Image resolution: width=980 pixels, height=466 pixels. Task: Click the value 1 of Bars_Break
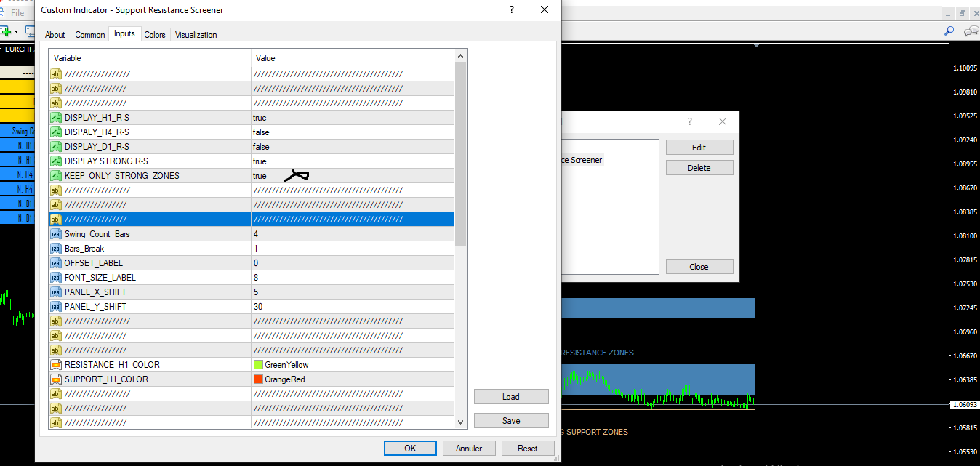point(256,249)
